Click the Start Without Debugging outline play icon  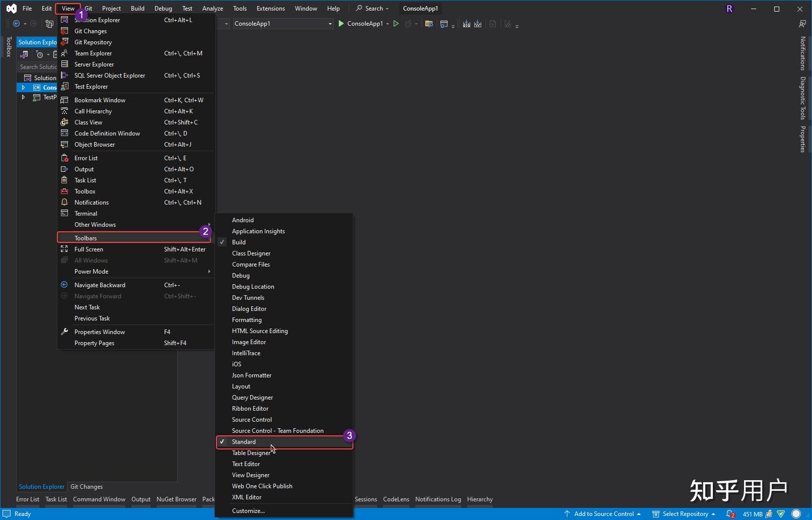(x=396, y=24)
